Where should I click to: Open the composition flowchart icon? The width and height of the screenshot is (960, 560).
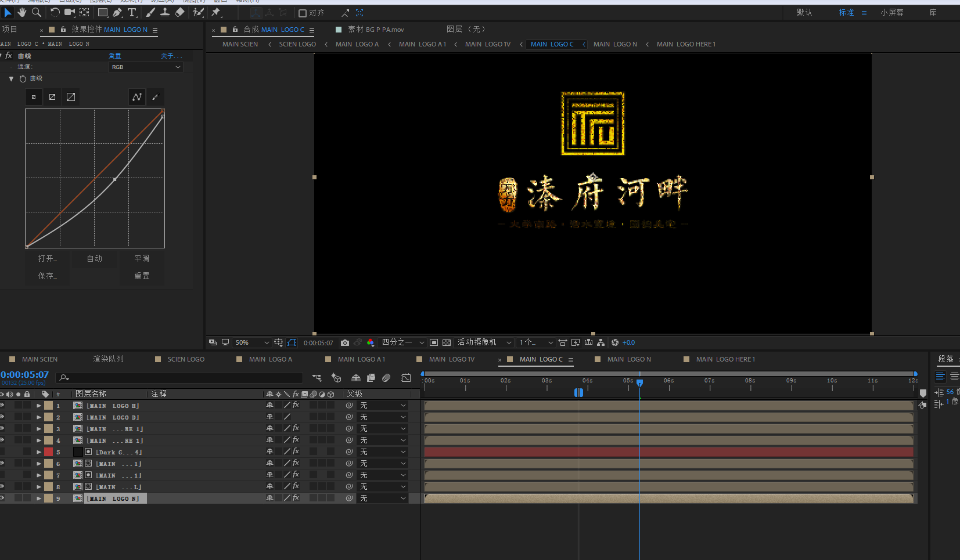601,342
